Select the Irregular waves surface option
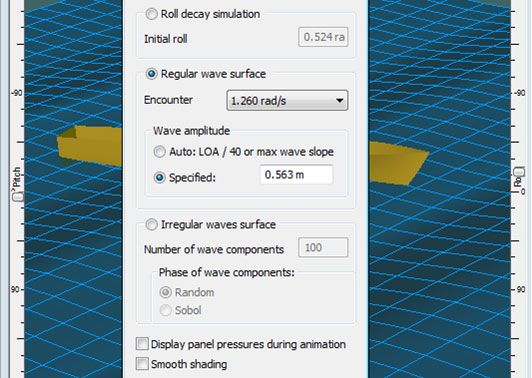The image size is (532, 378). click(x=151, y=224)
